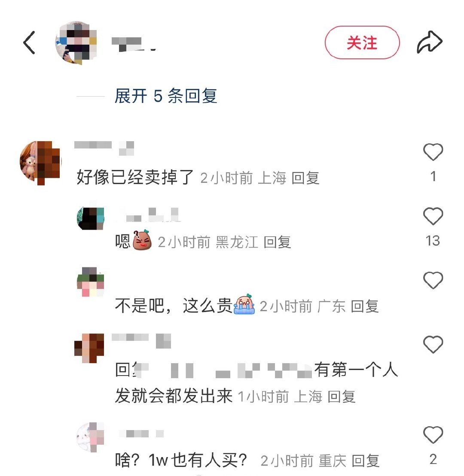
Task: Open avatar of 不是吧，这么贵 commenter
Action: [91, 282]
